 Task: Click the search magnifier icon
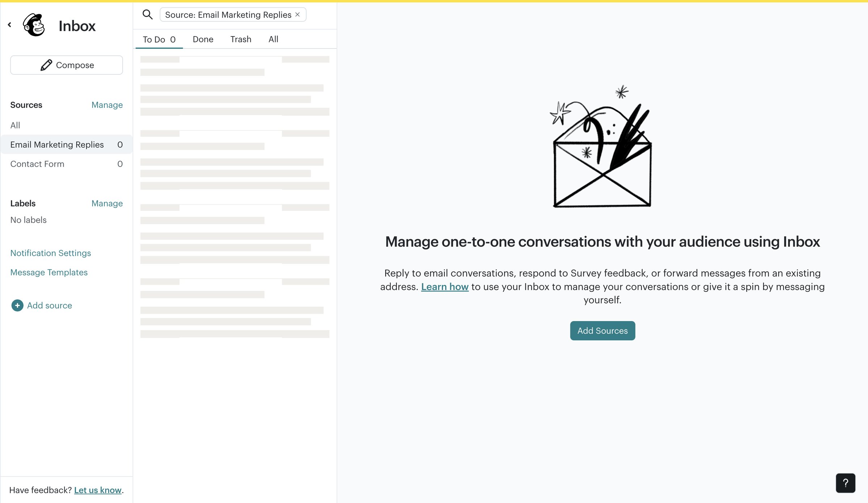point(148,14)
